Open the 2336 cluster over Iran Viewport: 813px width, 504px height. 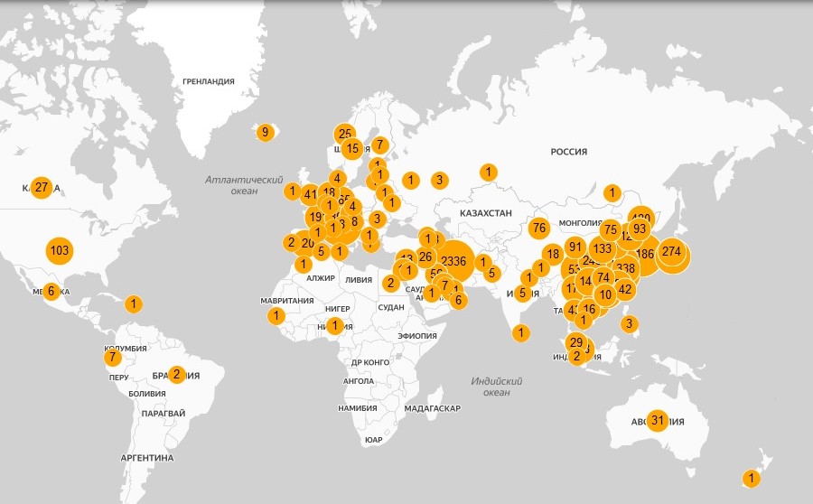[453, 261]
